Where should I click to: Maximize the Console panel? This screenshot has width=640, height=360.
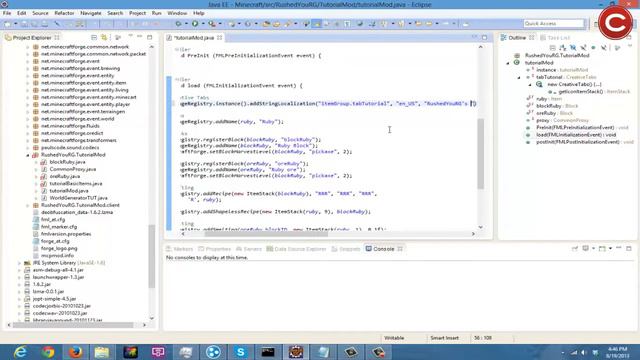click(x=629, y=248)
